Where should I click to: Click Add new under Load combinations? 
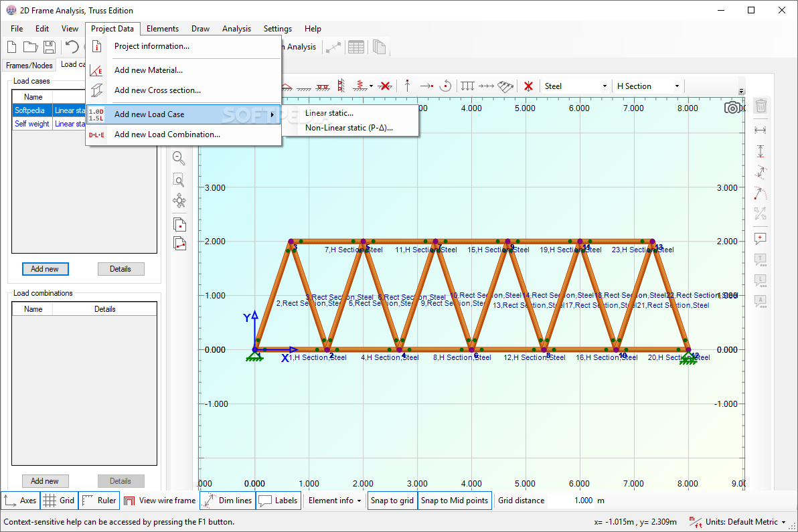45,481
